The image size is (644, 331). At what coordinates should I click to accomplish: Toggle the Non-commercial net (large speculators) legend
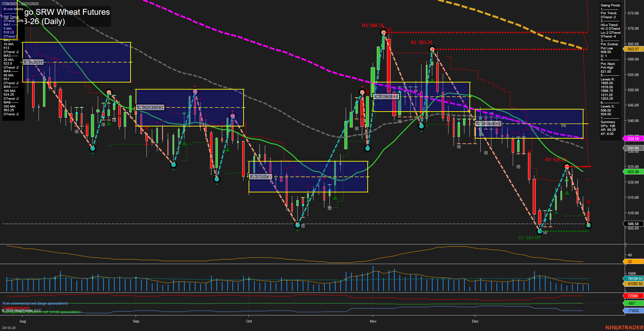35,303
